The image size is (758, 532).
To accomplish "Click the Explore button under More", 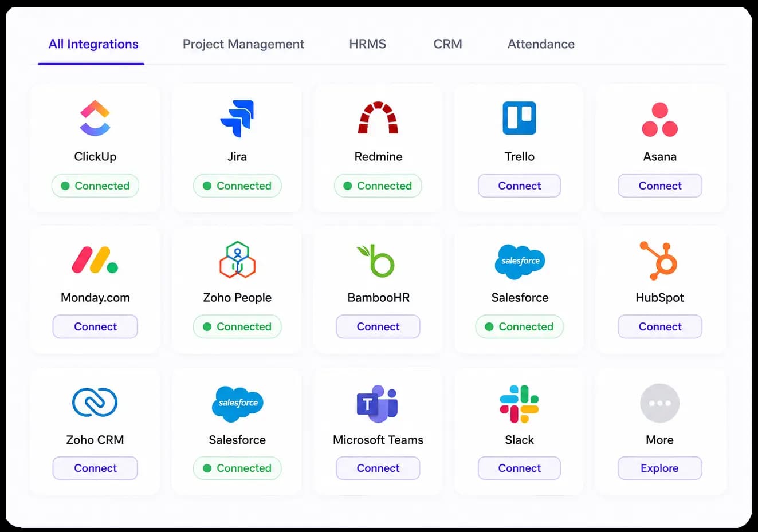I will point(660,468).
